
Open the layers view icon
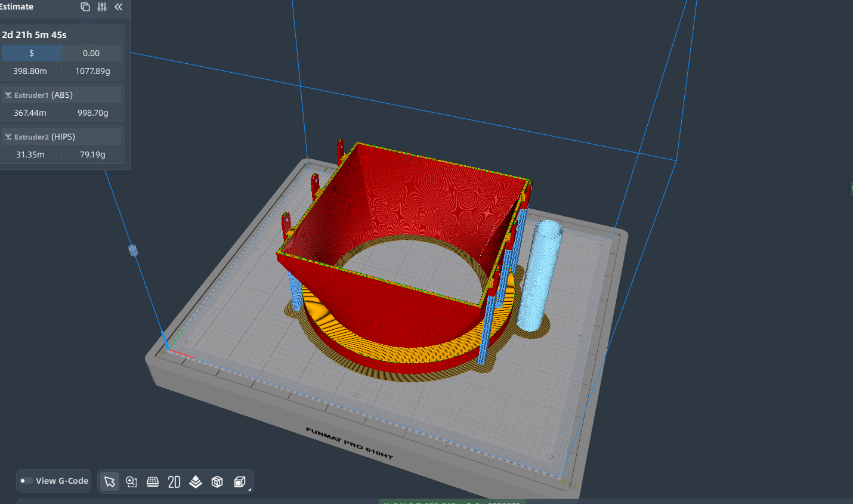point(196,481)
